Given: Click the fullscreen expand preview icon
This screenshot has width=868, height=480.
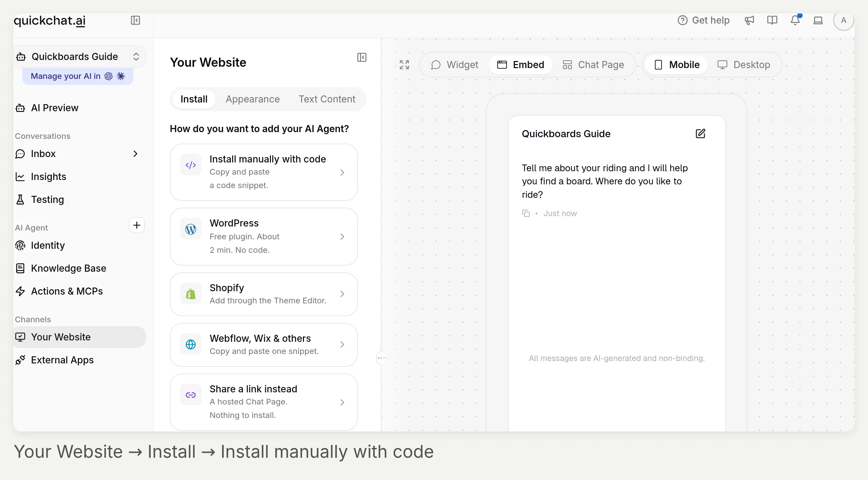Looking at the screenshot, I should [404, 65].
